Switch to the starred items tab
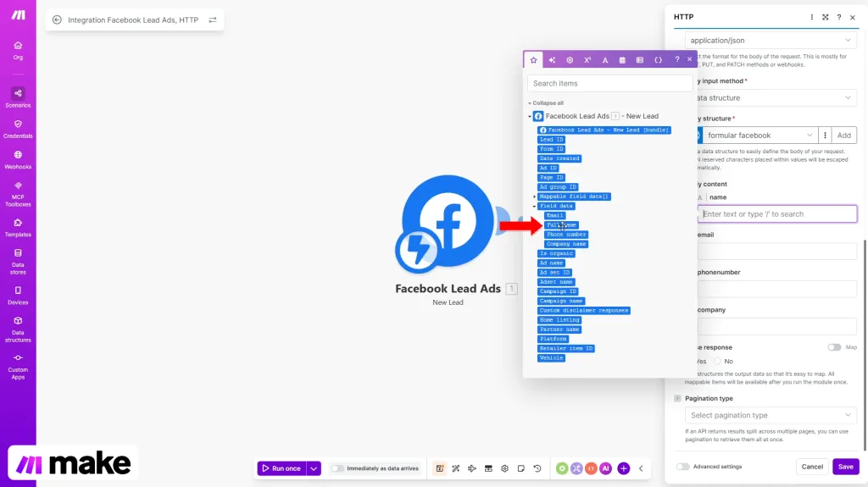868x487 pixels. click(x=534, y=60)
